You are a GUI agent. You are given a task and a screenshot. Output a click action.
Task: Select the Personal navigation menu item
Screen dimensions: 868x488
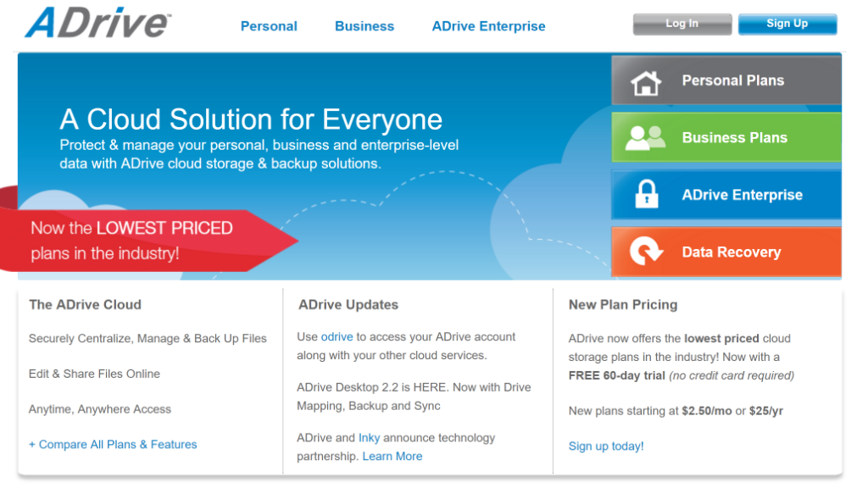pyautogui.click(x=269, y=26)
